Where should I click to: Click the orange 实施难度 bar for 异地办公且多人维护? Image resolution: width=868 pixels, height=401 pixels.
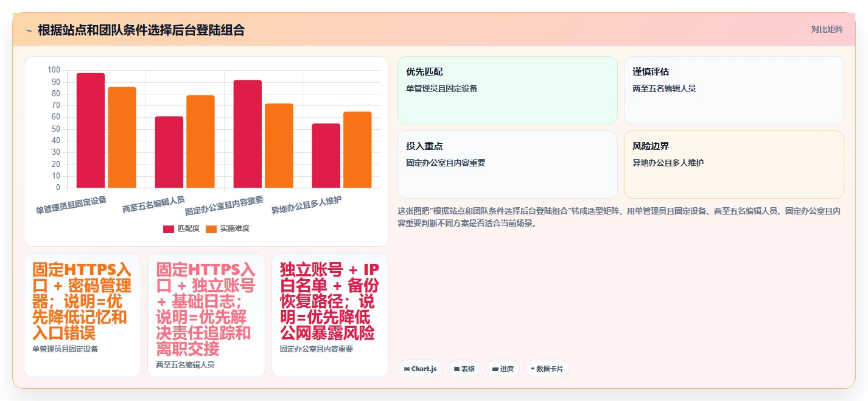(x=358, y=150)
